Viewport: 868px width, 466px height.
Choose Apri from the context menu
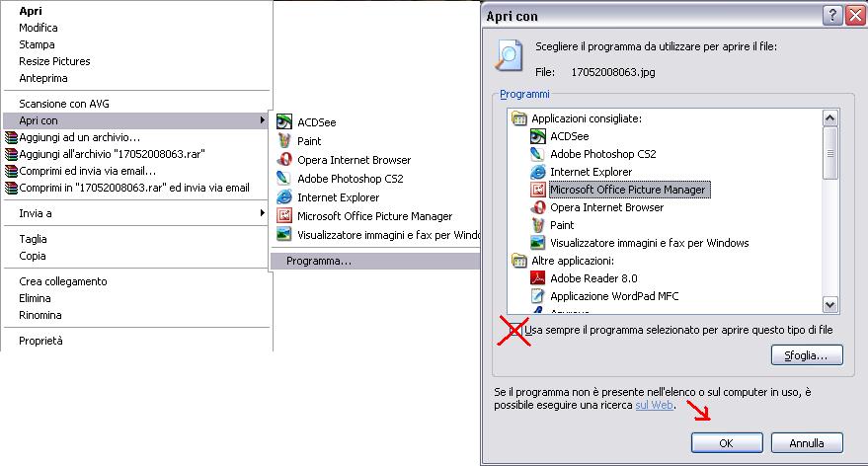(31, 11)
